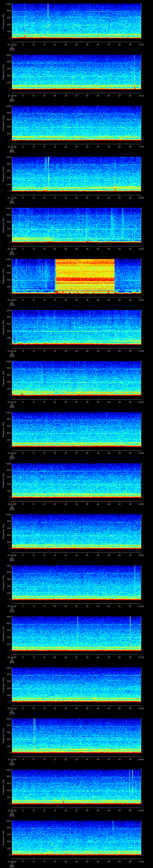
Task: Click the 22:17:00 start time label
Action: [x=12, y=198]
